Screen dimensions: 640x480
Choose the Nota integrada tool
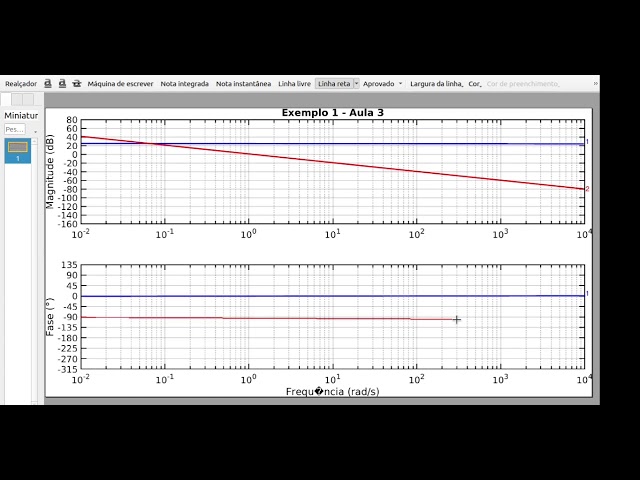[184, 84]
